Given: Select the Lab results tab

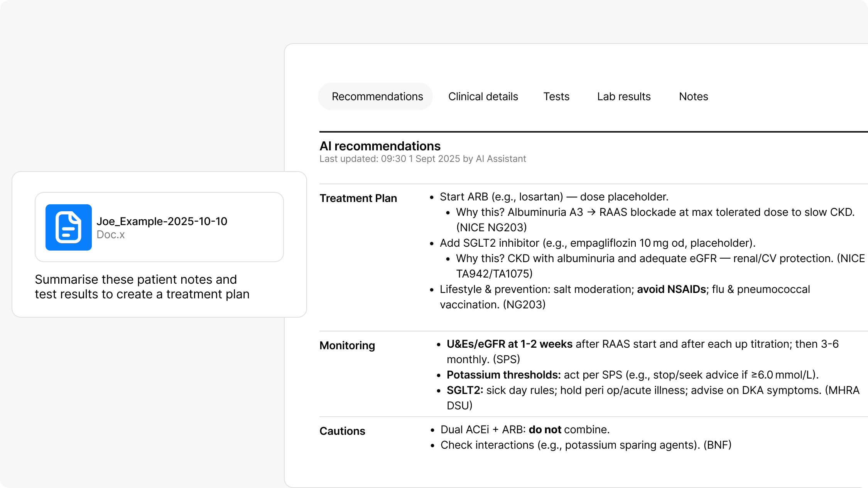Looking at the screenshot, I should click(x=624, y=96).
